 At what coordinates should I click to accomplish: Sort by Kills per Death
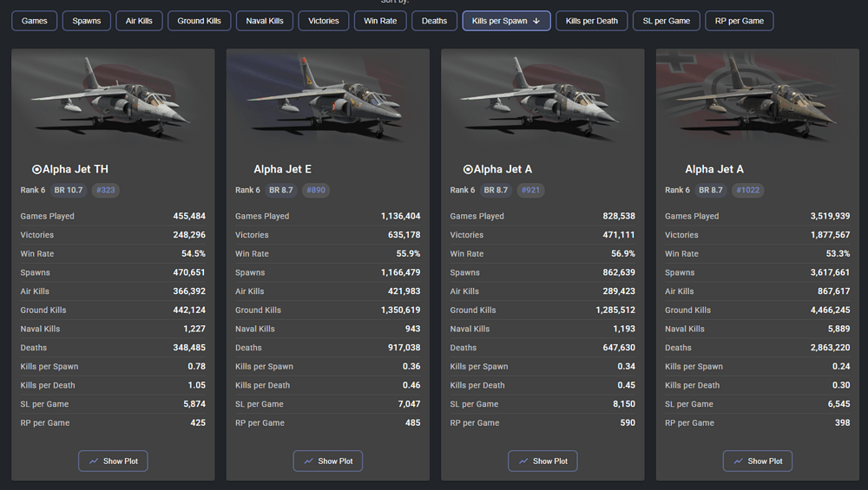pos(592,21)
